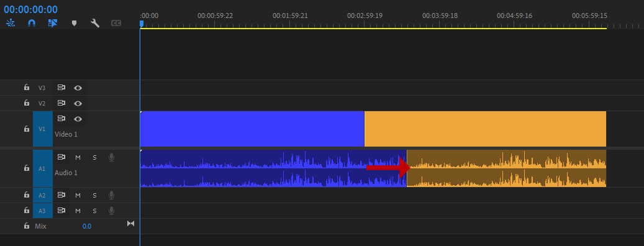The image size is (644, 246).
Task: Select the V1 track target
Action: [x=43, y=129]
